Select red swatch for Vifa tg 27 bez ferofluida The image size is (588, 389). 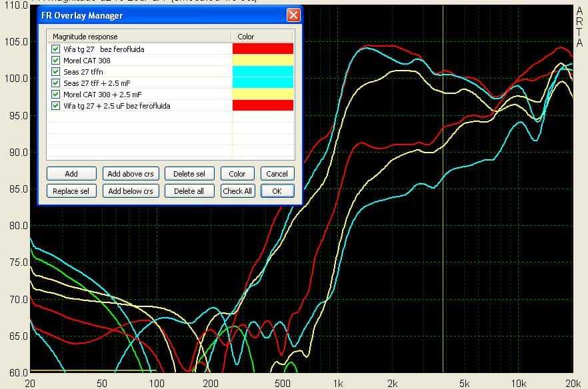(x=263, y=49)
